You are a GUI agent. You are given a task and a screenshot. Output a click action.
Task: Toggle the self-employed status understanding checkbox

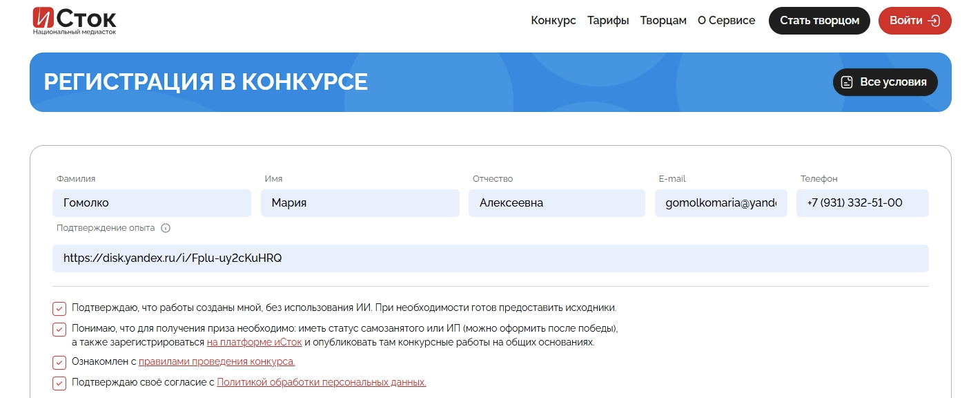point(59,329)
